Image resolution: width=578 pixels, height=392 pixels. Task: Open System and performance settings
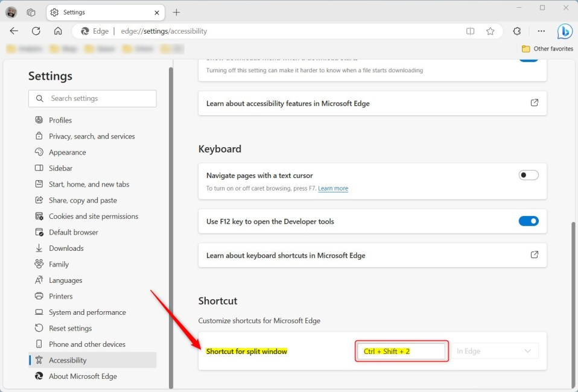[x=87, y=312]
